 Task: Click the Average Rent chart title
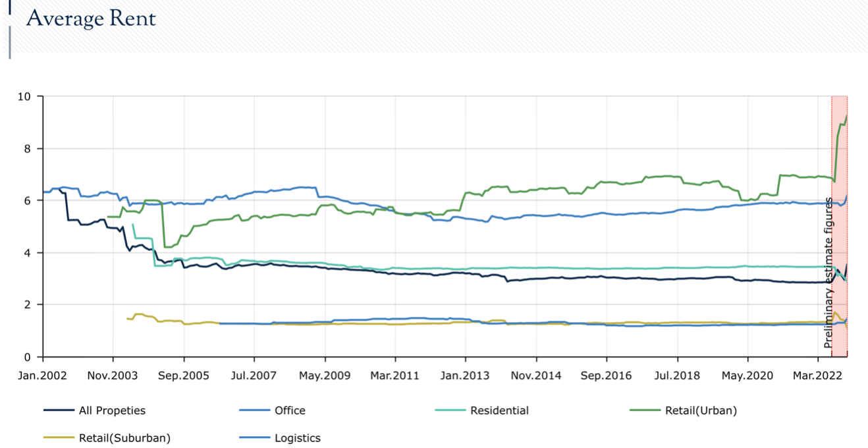[91, 18]
